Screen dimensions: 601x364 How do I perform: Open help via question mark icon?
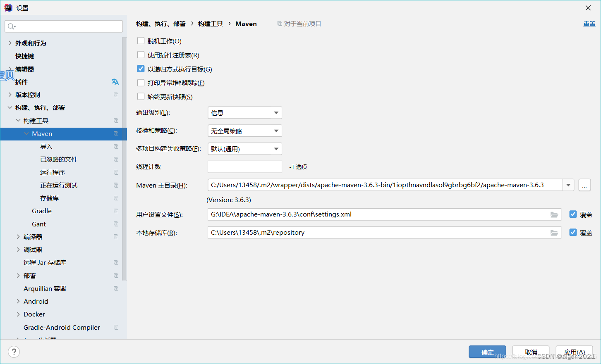(x=14, y=352)
